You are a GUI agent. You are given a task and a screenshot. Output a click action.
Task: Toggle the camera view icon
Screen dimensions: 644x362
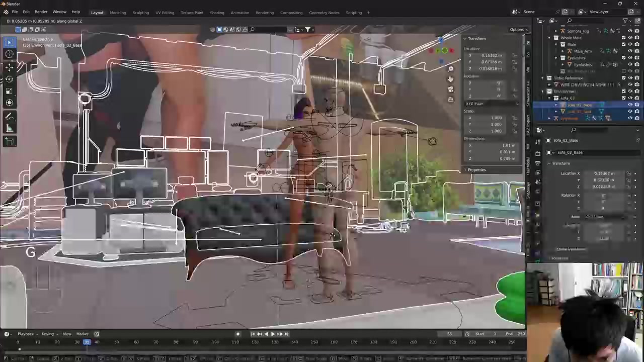pyautogui.click(x=450, y=89)
